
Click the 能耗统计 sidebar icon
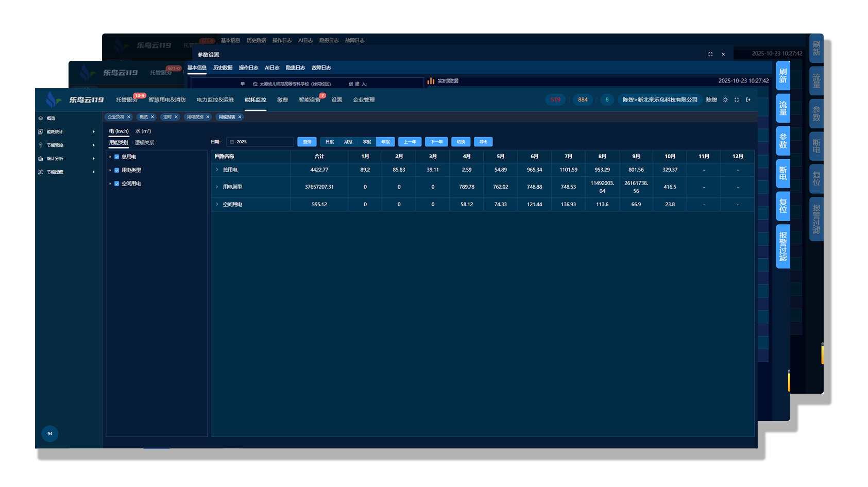pos(41,132)
